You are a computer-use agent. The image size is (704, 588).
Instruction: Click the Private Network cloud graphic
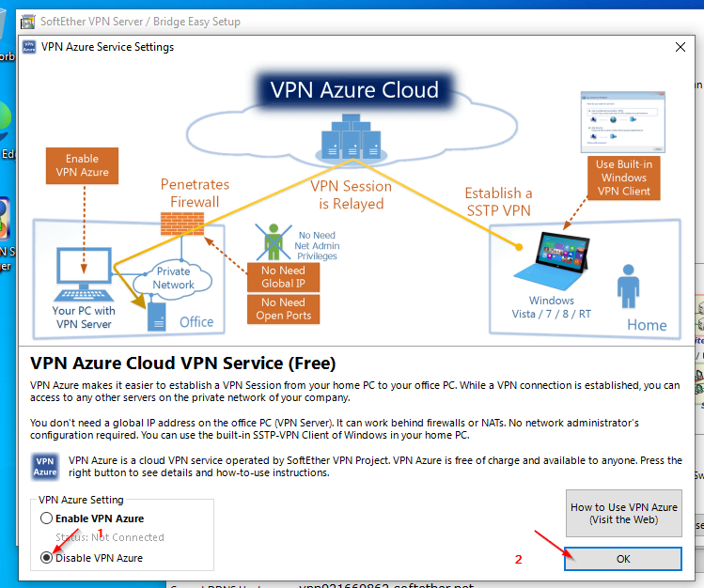[x=173, y=278]
